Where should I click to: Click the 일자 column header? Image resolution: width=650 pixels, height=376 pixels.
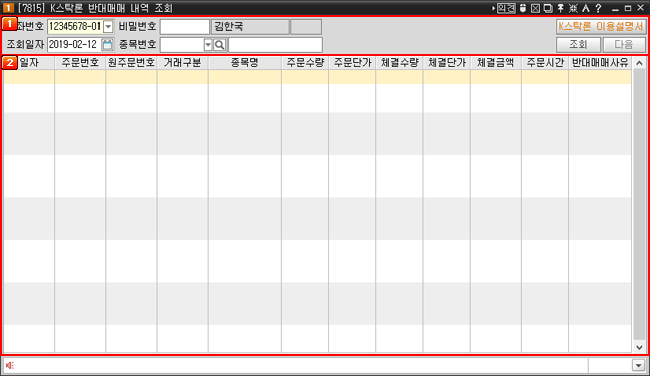pyautogui.click(x=29, y=63)
